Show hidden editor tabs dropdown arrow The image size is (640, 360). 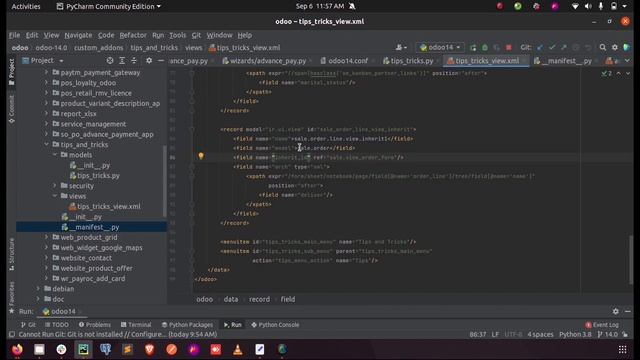pyautogui.click(x=627, y=61)
